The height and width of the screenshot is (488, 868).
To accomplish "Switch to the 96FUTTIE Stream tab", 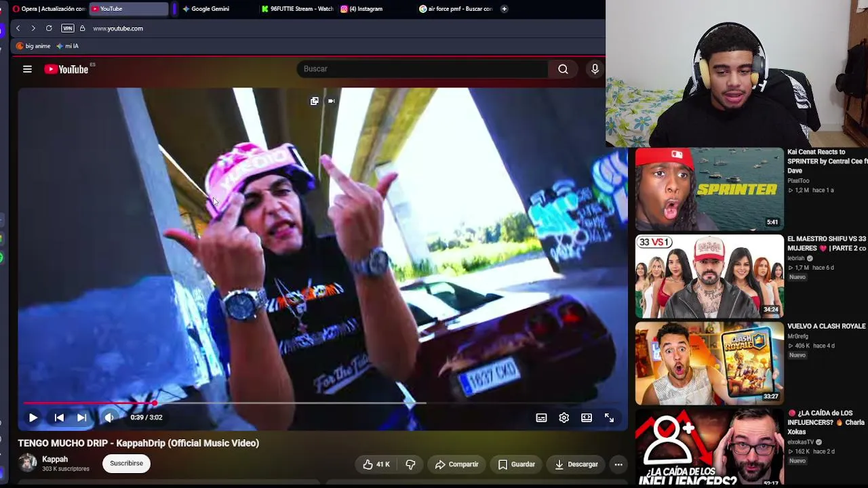I will coord(298,9).
